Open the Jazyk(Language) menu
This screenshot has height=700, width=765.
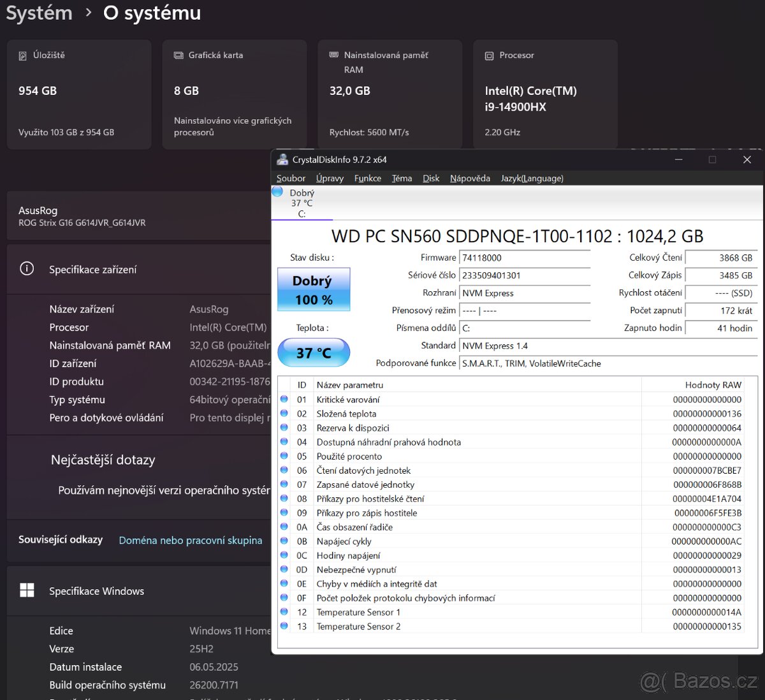(532, 179)
